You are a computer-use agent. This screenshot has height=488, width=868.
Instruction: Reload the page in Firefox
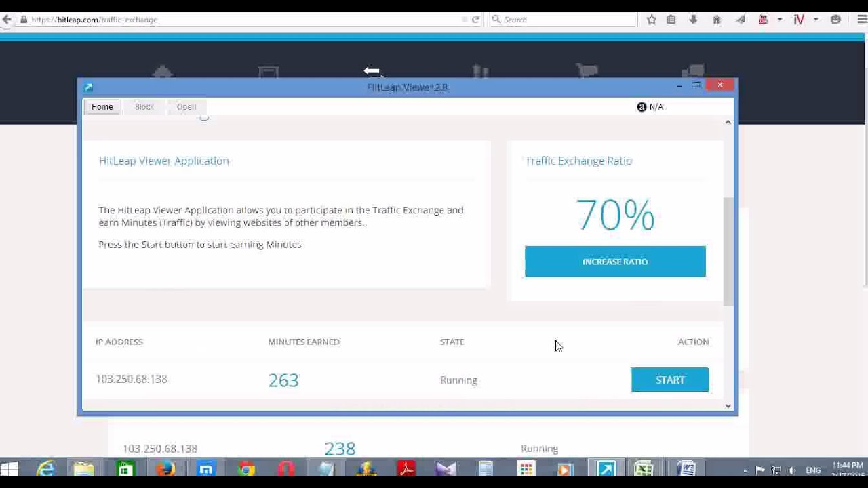tap(475, 20)
